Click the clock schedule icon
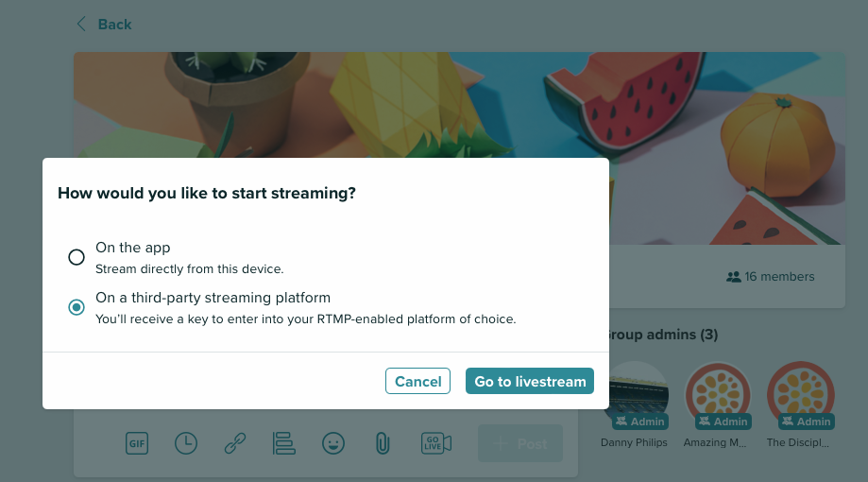The width and height of the screenshot is (868, 482). point(186,443)
